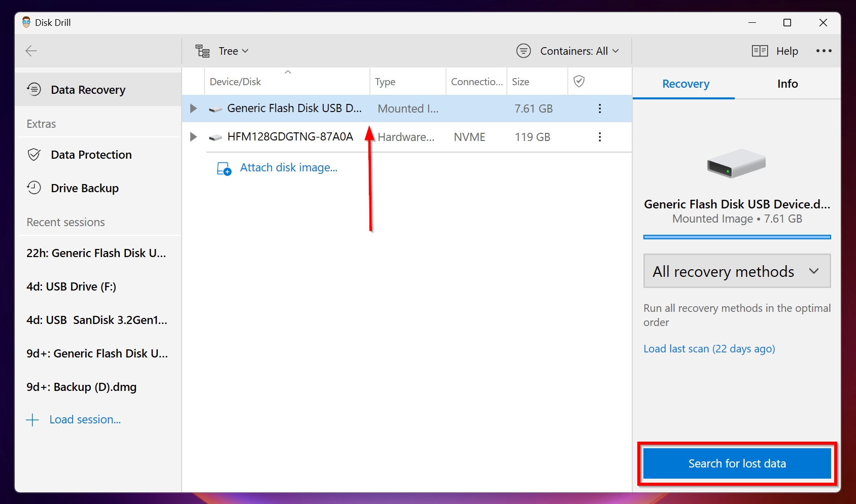Expand the Generic Flash Disk USB row
This screenshot has width=856, height=504.
coord(193,108)
